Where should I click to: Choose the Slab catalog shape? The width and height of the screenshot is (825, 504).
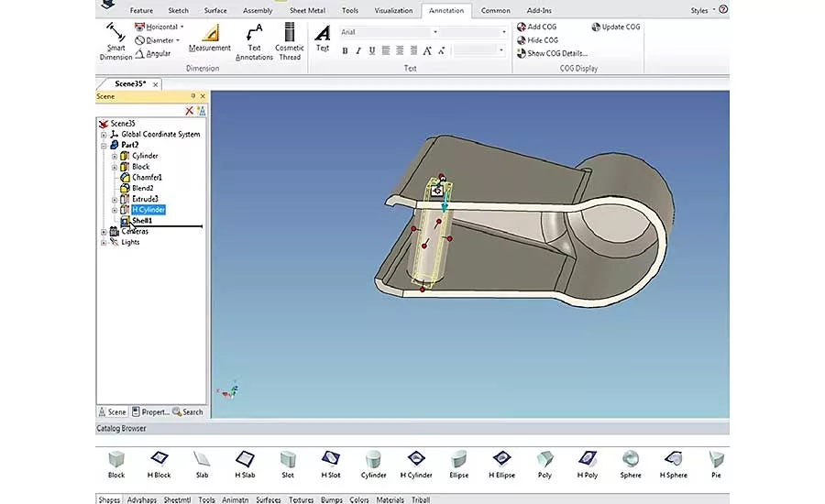[x=202, y=465]
